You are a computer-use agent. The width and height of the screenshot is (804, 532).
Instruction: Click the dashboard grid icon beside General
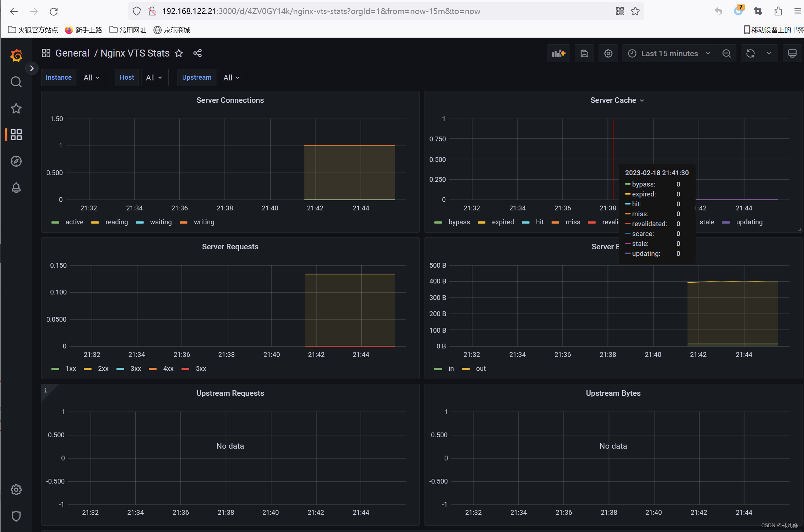tap(46, 53)
